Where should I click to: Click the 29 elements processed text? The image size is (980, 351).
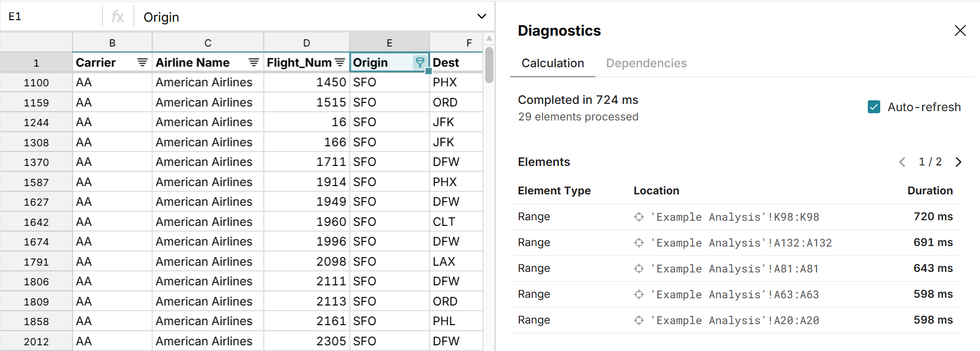coord(578,117)
